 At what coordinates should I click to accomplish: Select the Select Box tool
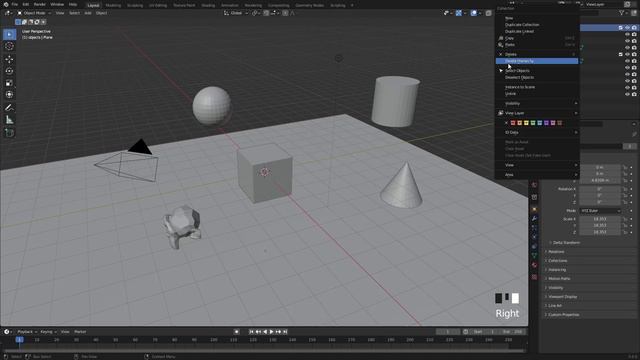[x=9, y=34]
